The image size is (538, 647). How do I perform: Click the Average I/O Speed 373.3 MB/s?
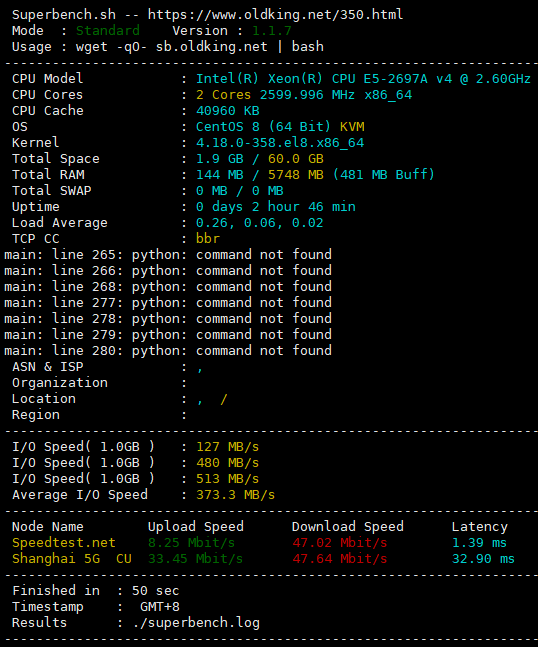(x=235, y=495)
